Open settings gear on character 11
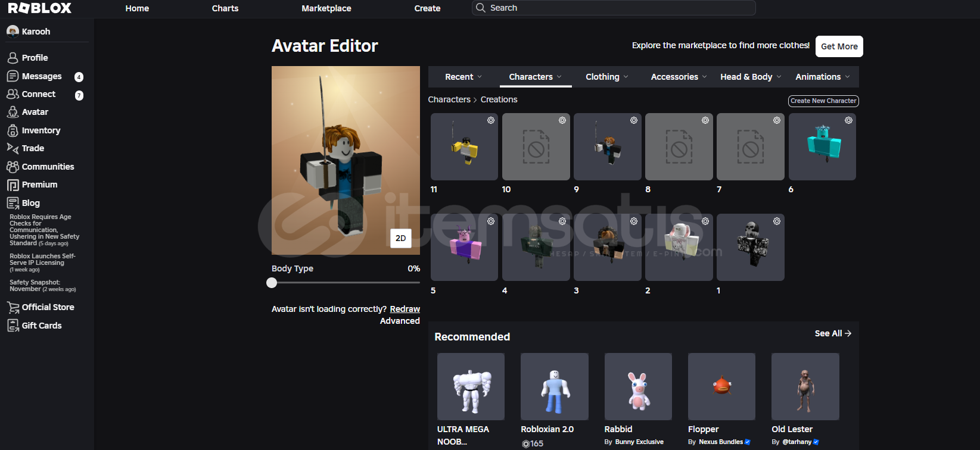The image size is (980, 450). coord(491,120)
